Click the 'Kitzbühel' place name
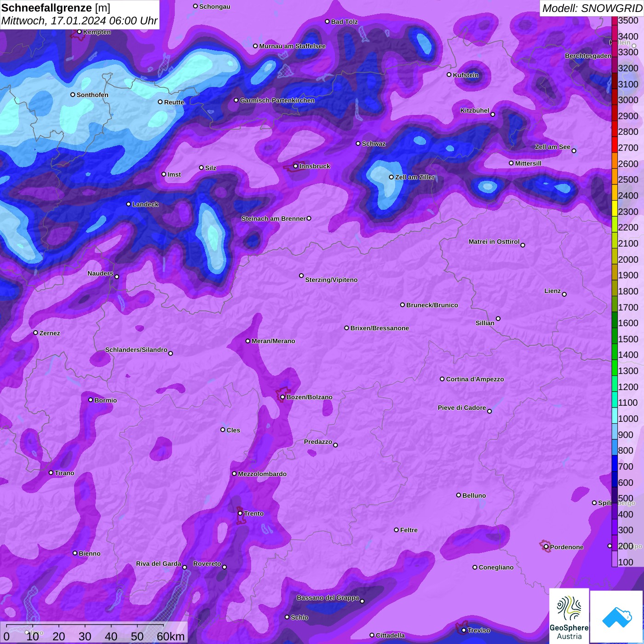 (475, 110)
